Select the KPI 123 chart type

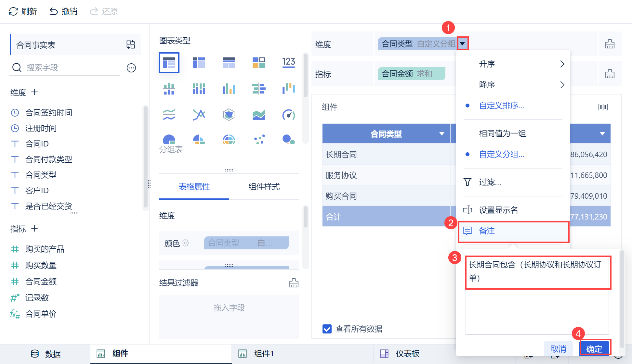(x=288, y=62)
